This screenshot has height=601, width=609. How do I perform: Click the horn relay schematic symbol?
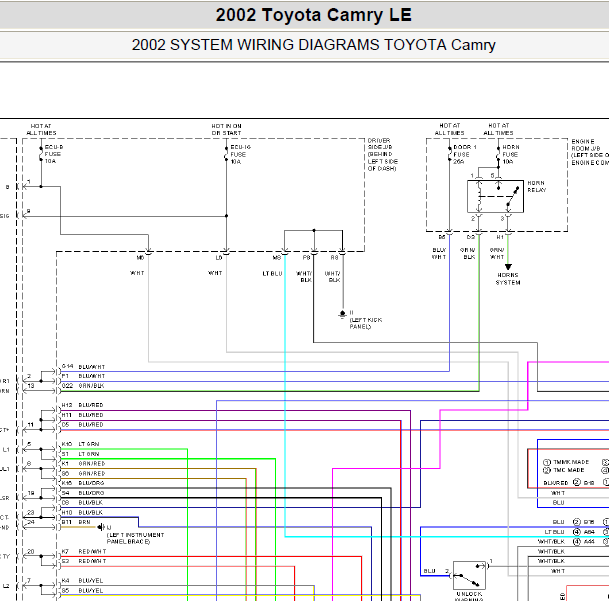tap(495, 196)
